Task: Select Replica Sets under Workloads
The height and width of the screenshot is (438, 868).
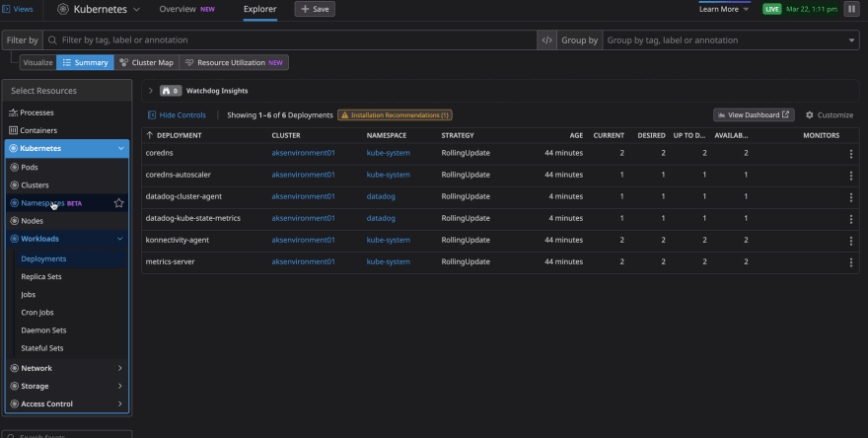Action: pyautogui.click(x=41, y=277)
